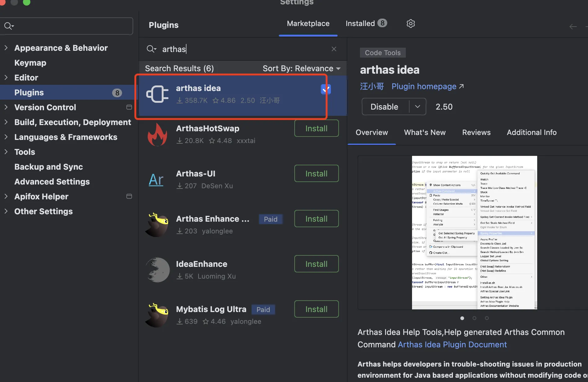
Task: Click the Paid tag on Mybatis Log Ultra
Action: click(263, 310)
